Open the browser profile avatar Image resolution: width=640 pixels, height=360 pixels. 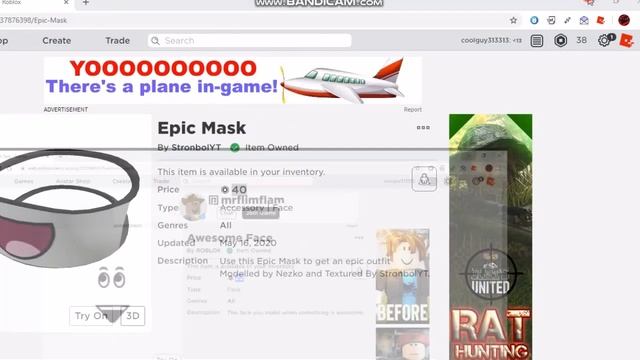point(624,20)
